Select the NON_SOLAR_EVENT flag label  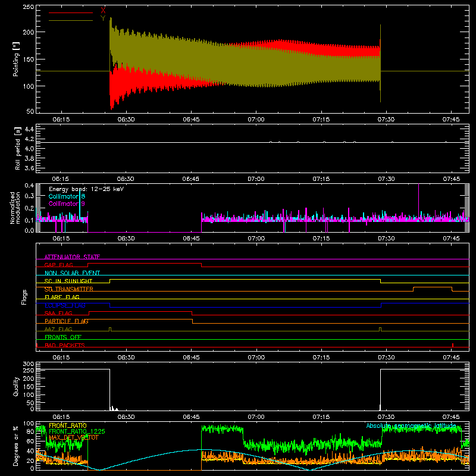(72, 273)
